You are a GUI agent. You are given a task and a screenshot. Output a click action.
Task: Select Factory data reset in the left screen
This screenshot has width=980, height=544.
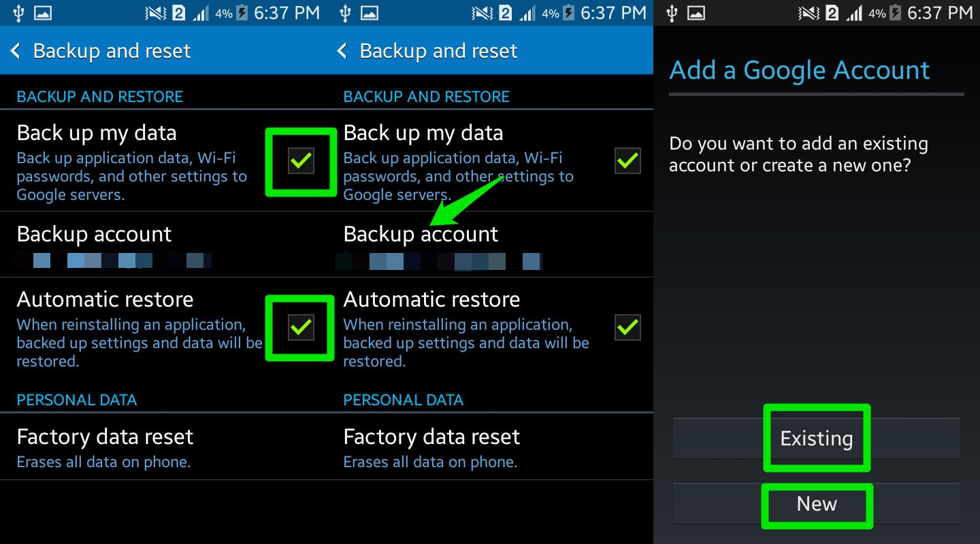(105, 447)
